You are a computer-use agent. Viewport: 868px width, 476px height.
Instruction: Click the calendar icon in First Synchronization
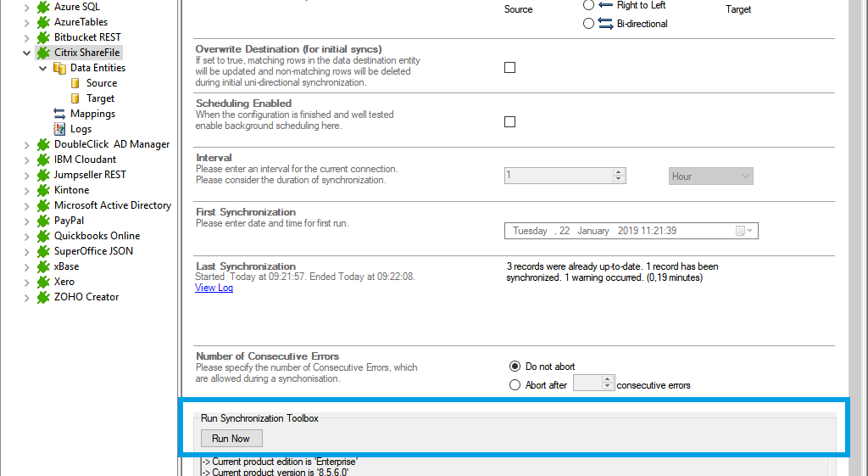(741, 231)
